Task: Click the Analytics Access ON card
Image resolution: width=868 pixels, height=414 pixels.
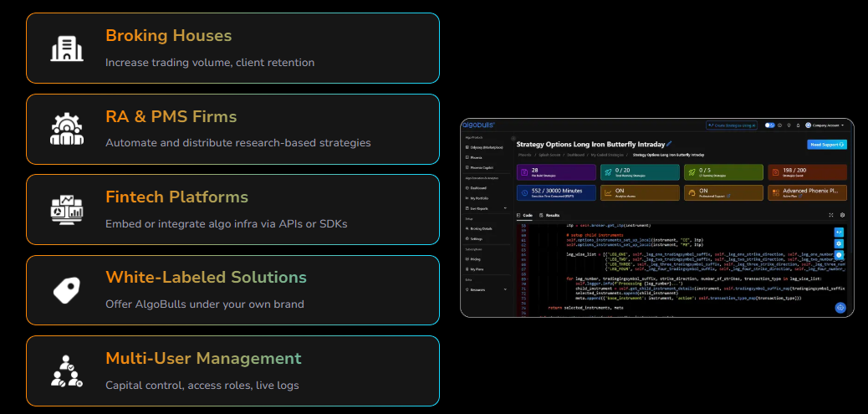Action: 640,192
